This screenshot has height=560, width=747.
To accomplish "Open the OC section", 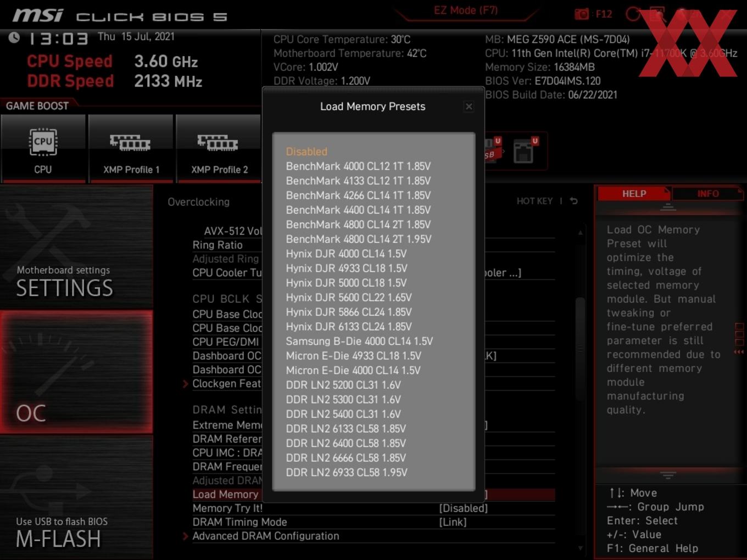I will tap(76, 372).
